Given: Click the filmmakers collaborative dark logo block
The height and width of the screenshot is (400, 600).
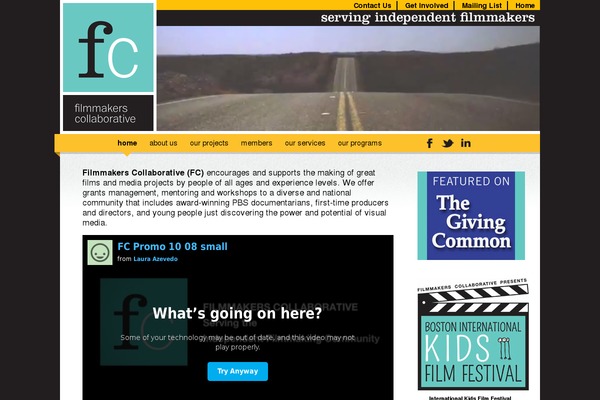Looking at the screenshot, I should click(x=108, y=113).
